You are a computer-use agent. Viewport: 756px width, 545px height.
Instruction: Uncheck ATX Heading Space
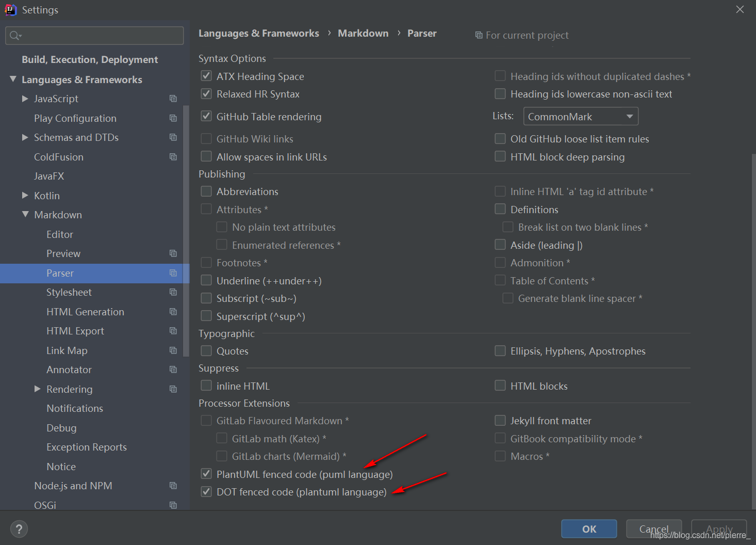point(206,76)
